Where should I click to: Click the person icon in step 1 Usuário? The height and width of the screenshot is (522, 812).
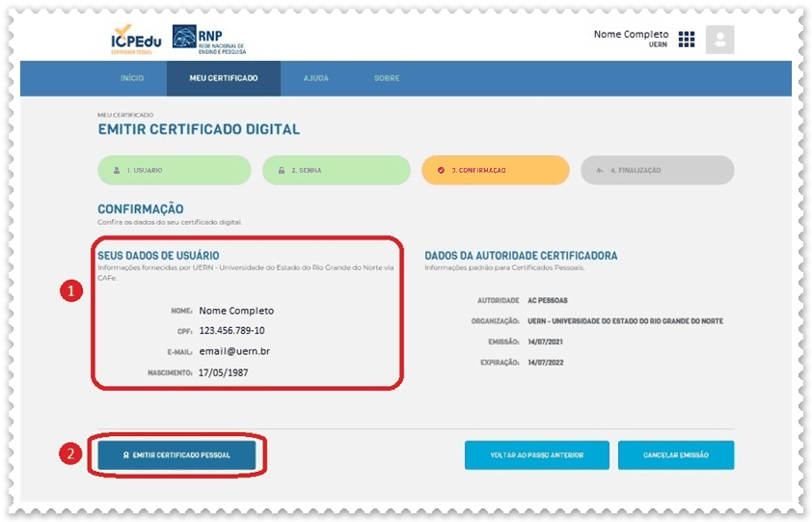click(x=117, y=170)
